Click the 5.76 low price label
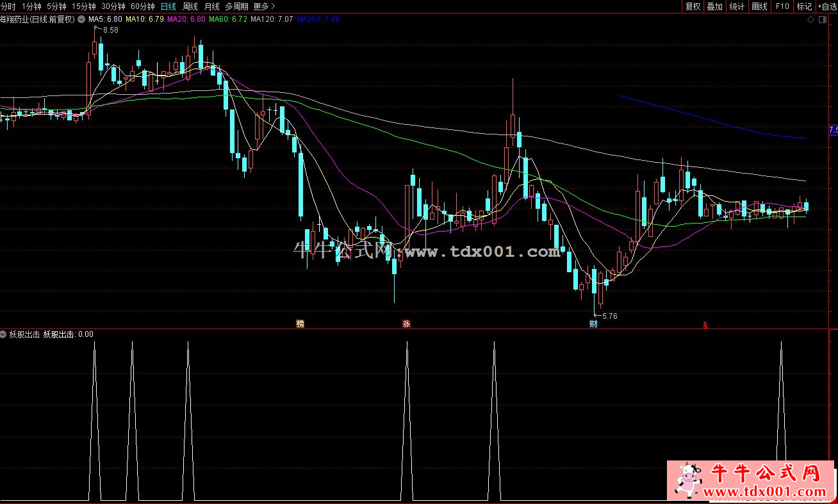The image size is (838, 504). click(609, 316)
